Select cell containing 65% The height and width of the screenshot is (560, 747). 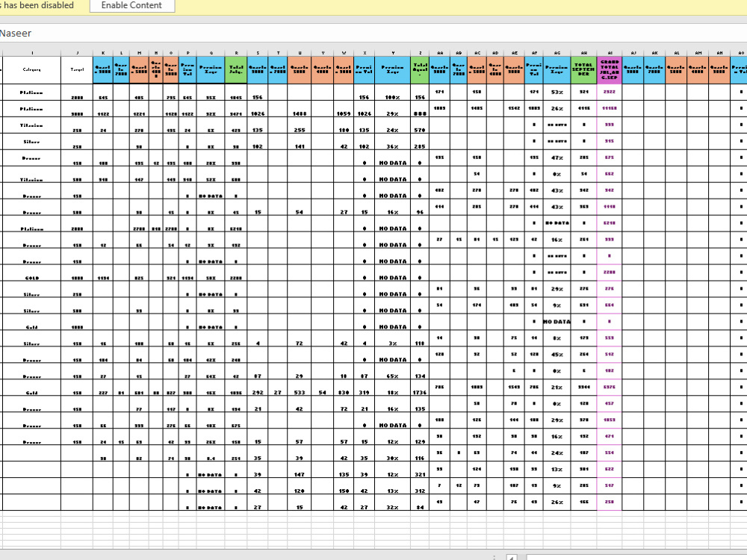(x=393, y=371)
